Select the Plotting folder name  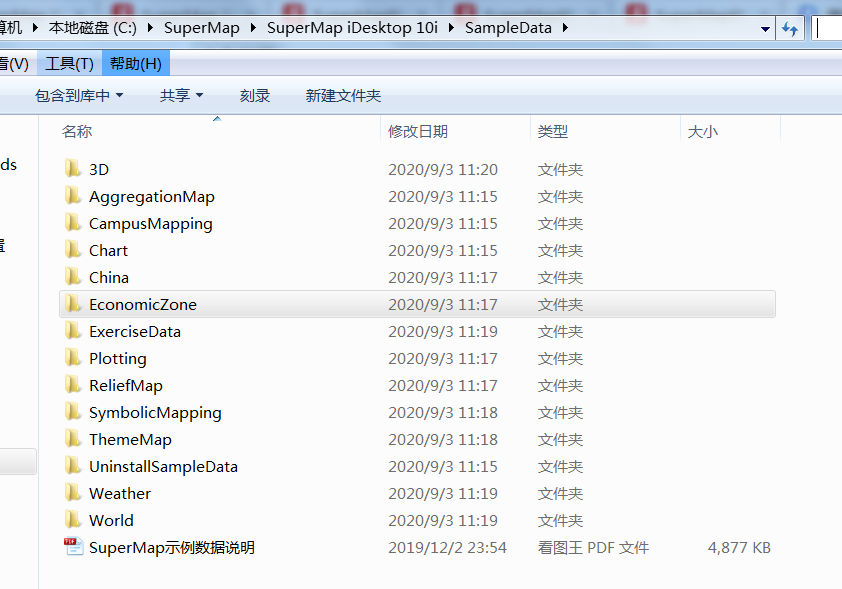tap(118, 358)
